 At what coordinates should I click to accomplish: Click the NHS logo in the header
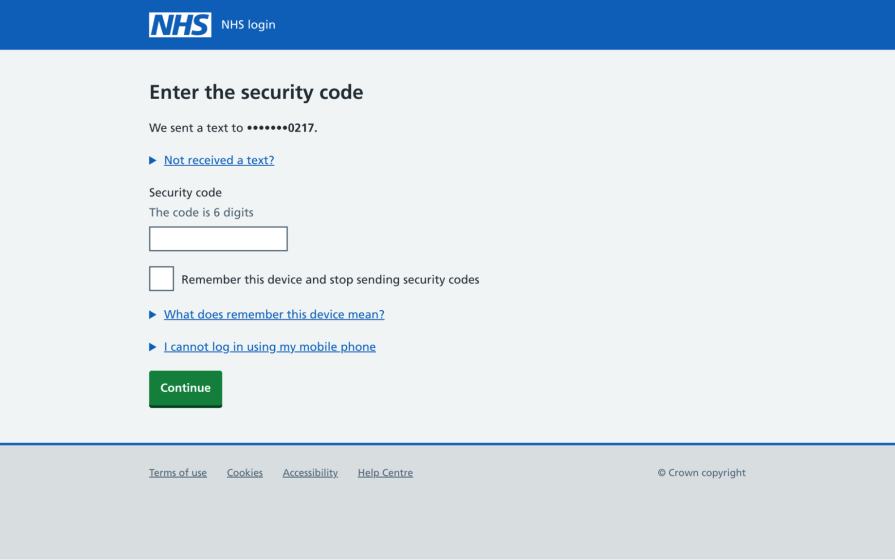[180, 25]
